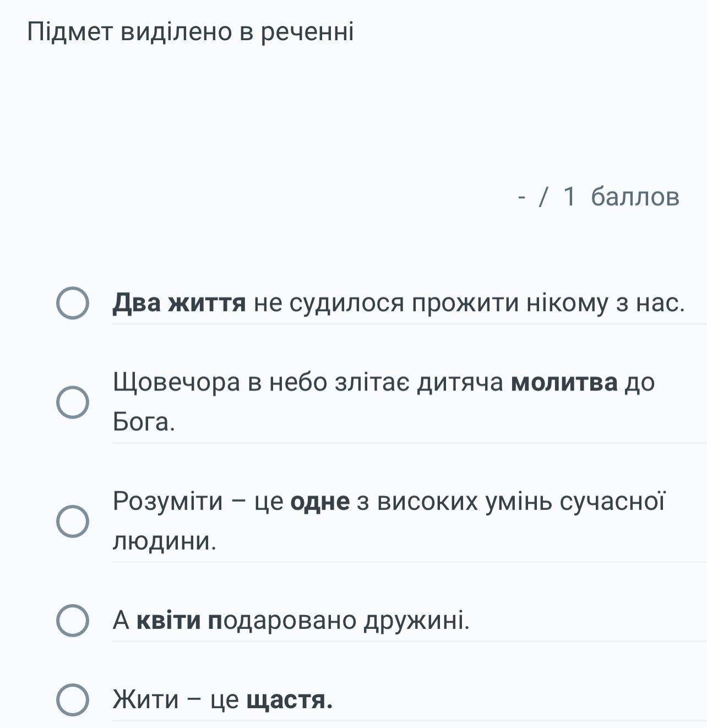The height and width of the screenshot is (728, 707).
Task: Click the sentence 'не судилося прожити нікому з нас'
Action: pyautogui.click(x=469, y=303)
